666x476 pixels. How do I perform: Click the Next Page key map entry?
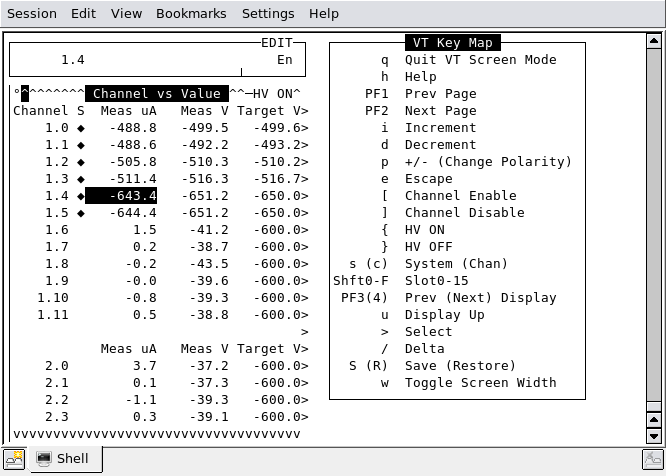[440, 111]
